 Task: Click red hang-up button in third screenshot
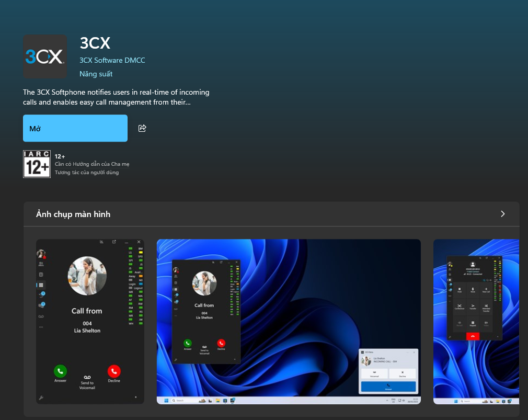pyautogui.click(x=473, y=336)
